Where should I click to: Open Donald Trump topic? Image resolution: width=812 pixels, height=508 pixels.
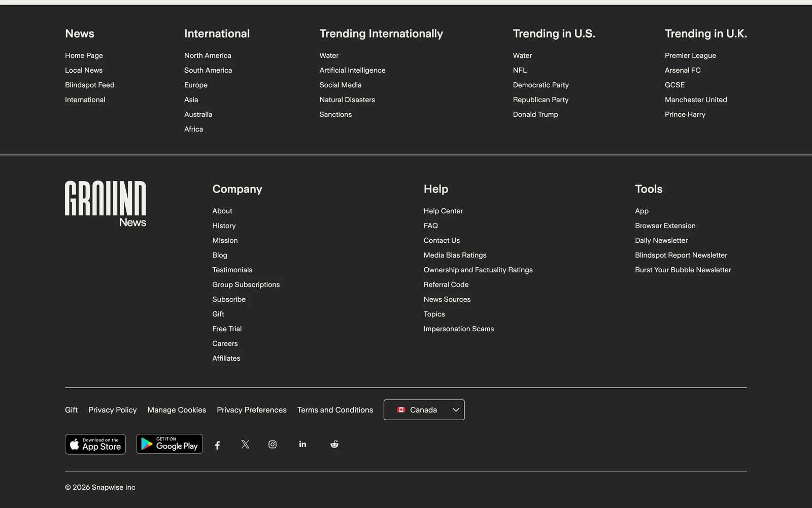point(535,114)
